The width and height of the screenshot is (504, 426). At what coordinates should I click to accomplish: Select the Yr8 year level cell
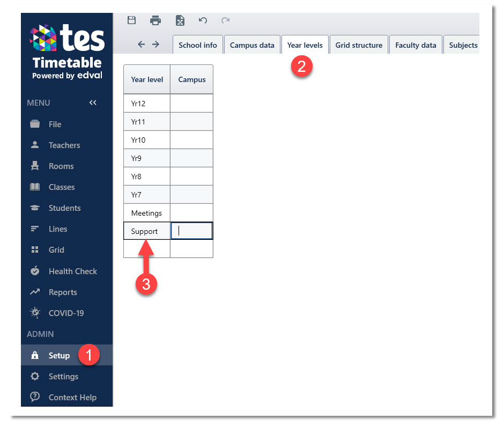point(147,177)
